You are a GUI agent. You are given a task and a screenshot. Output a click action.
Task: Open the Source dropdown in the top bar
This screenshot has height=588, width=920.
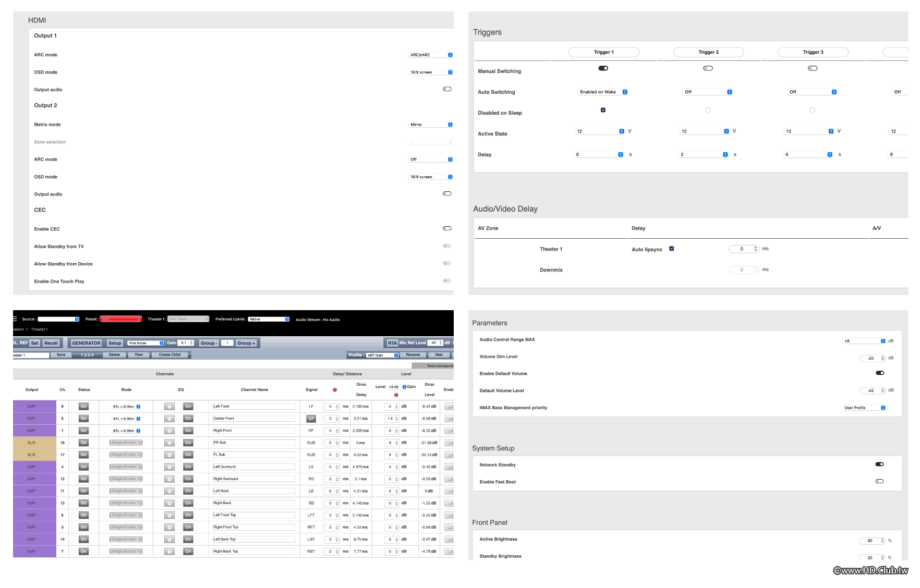point(58,319)
